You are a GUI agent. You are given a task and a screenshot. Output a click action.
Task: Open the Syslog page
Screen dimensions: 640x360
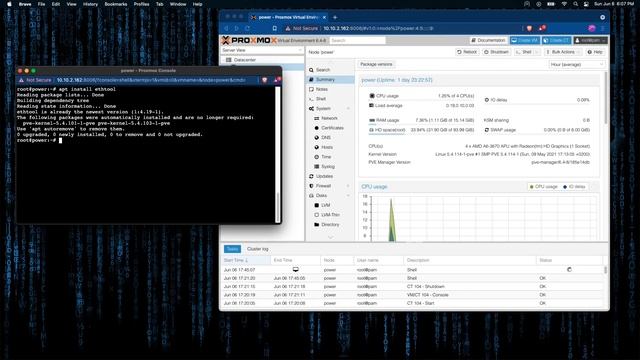[328, 167]
